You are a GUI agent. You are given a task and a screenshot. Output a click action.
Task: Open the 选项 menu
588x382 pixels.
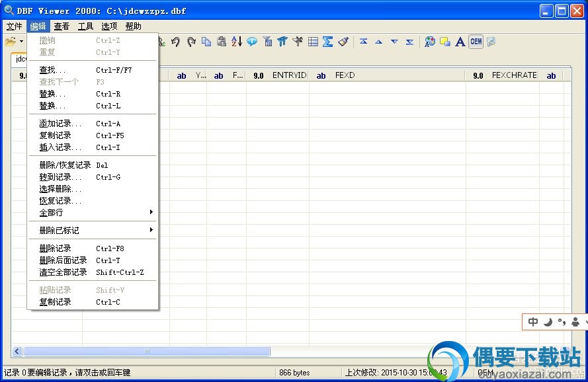click(109, 26)
